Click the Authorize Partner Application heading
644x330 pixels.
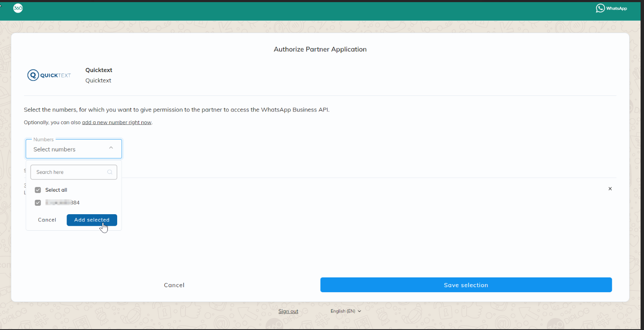tap(320, 49)
